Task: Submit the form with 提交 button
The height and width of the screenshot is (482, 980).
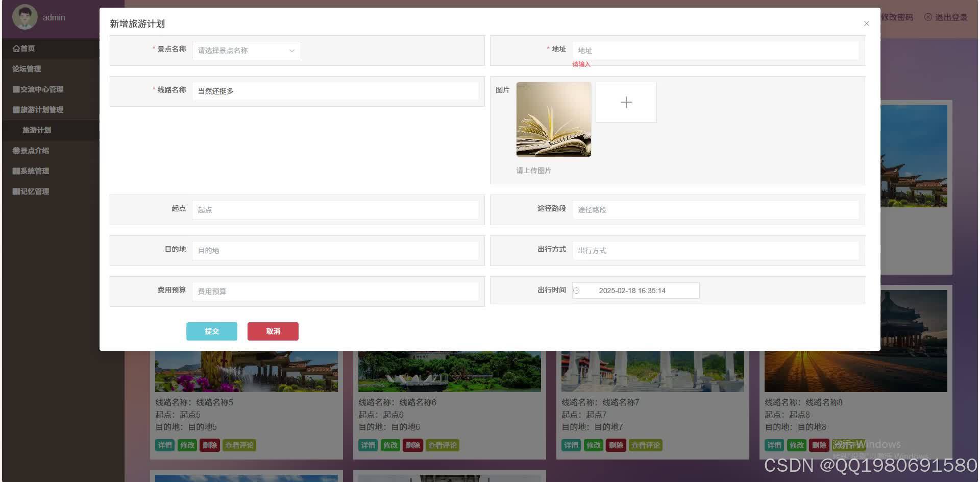Action: tap(212, 331)
